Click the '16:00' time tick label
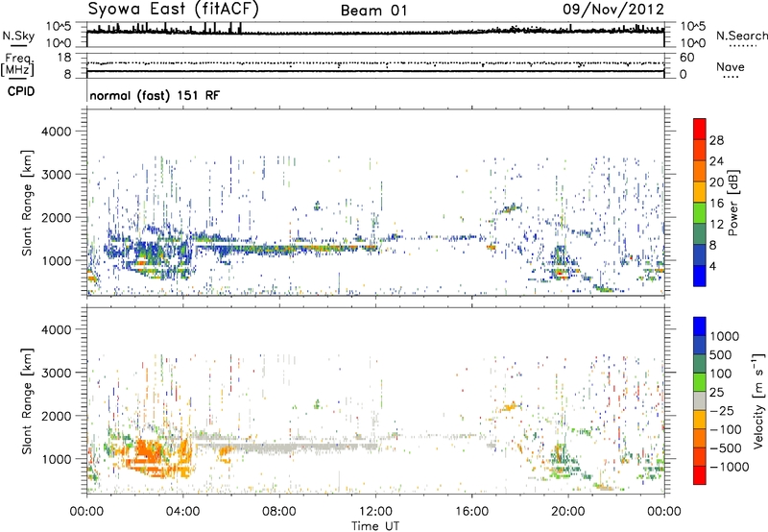The image size is (768, 532). pyautogui.click(x=471, y=512)
